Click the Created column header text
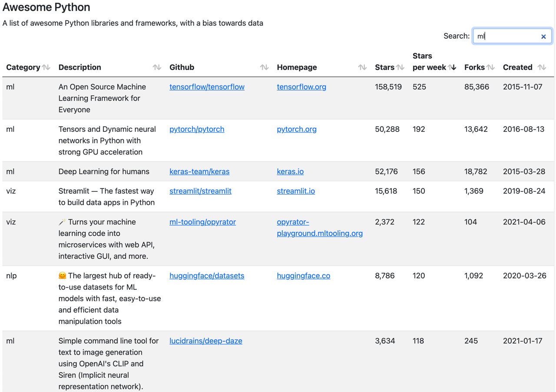 pos(517,67)
